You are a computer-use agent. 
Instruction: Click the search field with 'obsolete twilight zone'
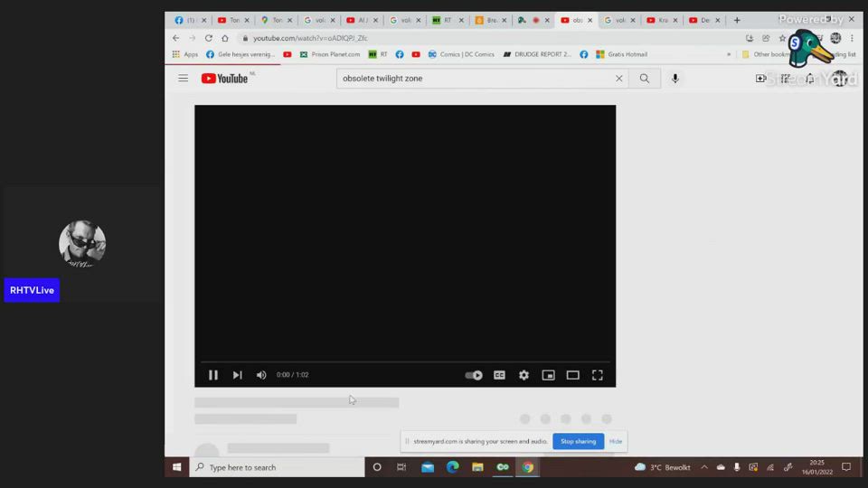pos(470,79)
